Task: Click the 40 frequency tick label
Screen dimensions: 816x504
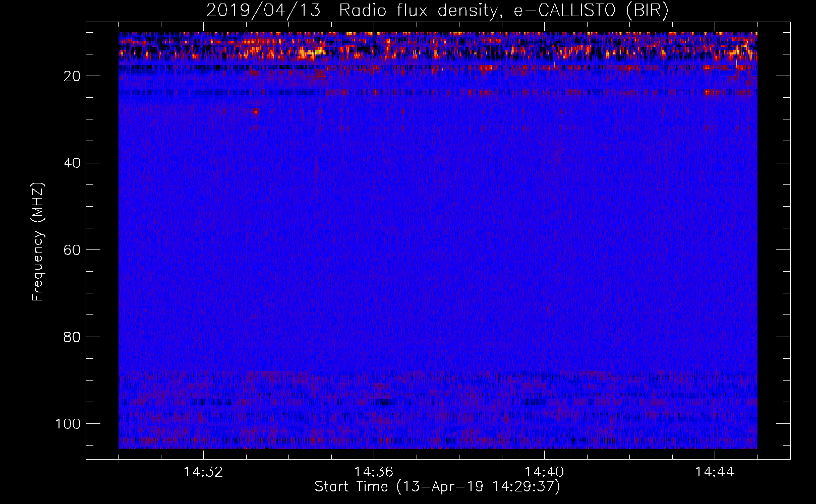Action: coord(72,163)
